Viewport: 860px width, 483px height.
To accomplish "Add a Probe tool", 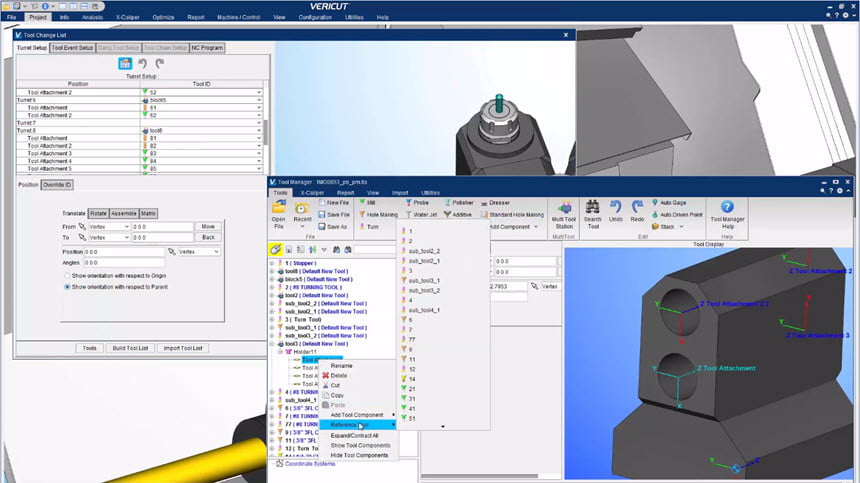I will click(x=417, y=203).
